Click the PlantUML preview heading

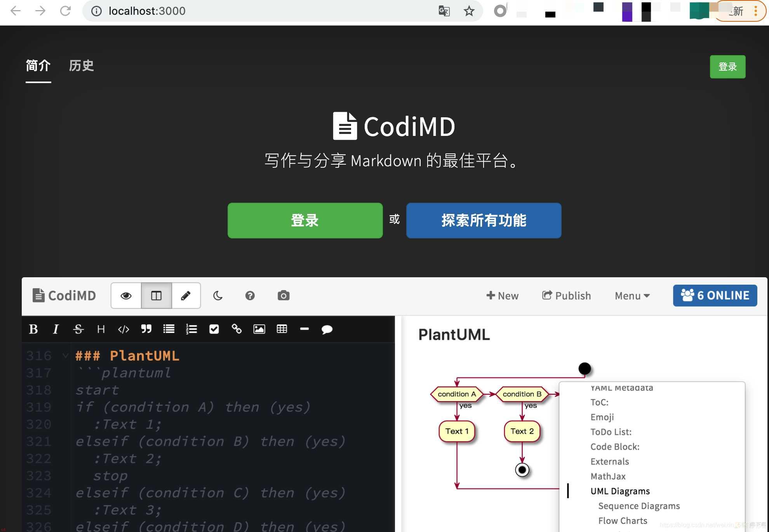point(454,334)
